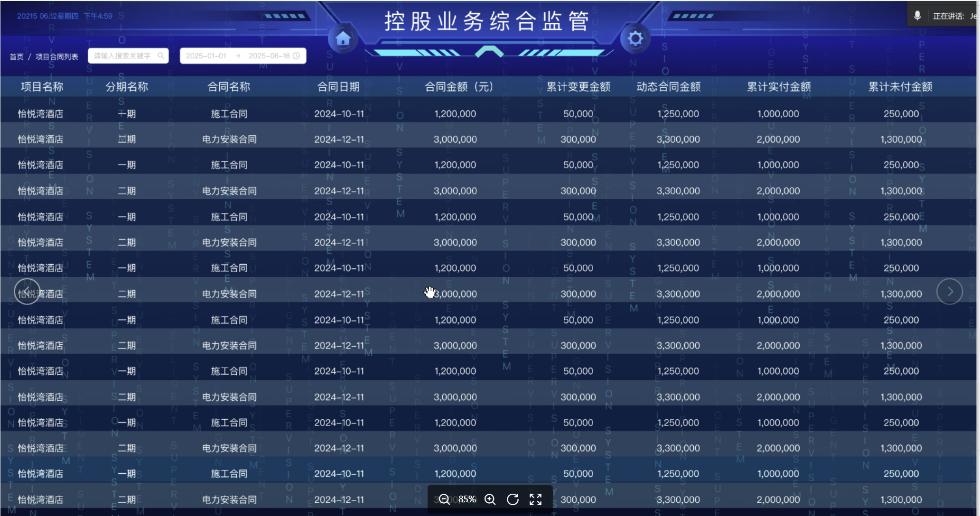
Task: Click the 项目合同列表 breadcrumb
Action: [x=56, y=56]
